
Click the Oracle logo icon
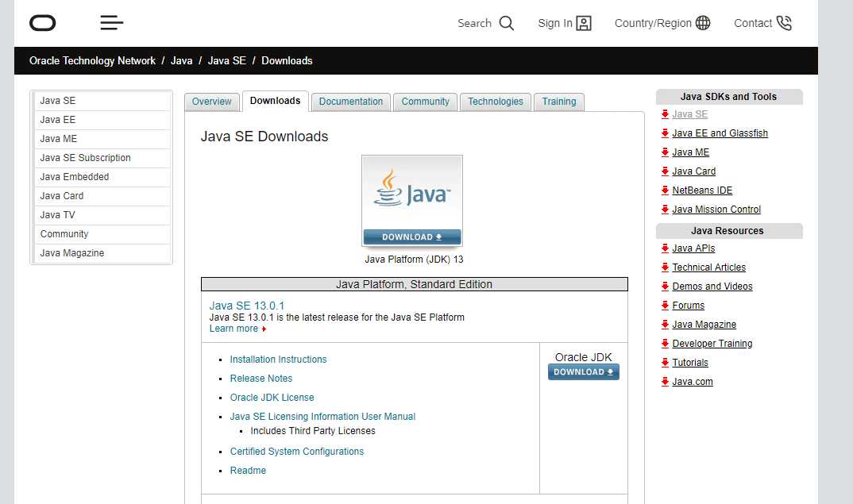[x=42, y=23]
